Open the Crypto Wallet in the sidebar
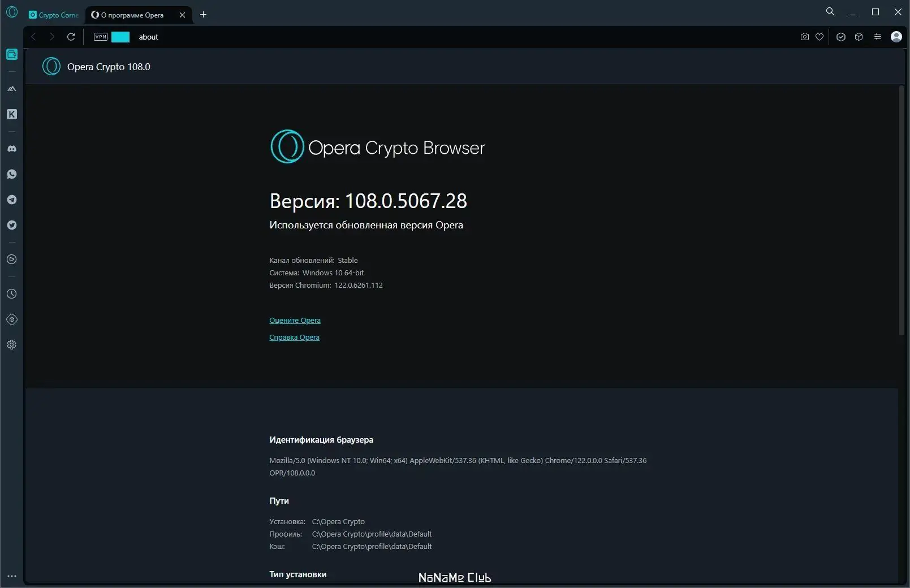Viewport: 910px width, 588px height. 12,55
